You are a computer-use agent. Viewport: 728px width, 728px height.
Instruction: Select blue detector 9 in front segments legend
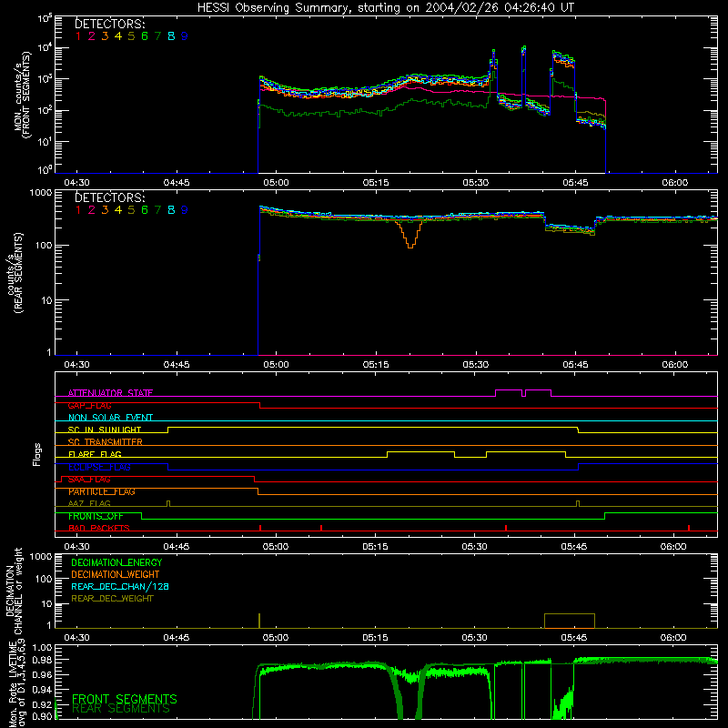[185, 36]
